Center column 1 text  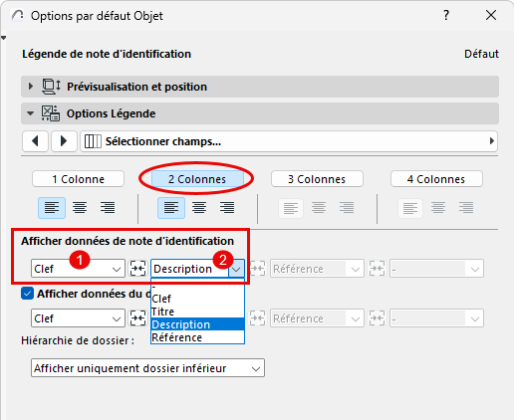[x=80, y=208]
